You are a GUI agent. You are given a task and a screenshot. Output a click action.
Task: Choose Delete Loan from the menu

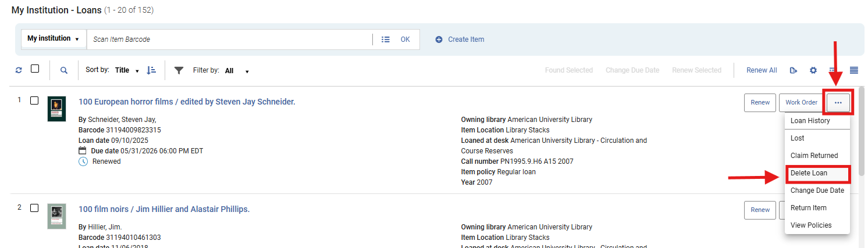tap(809, 173)
